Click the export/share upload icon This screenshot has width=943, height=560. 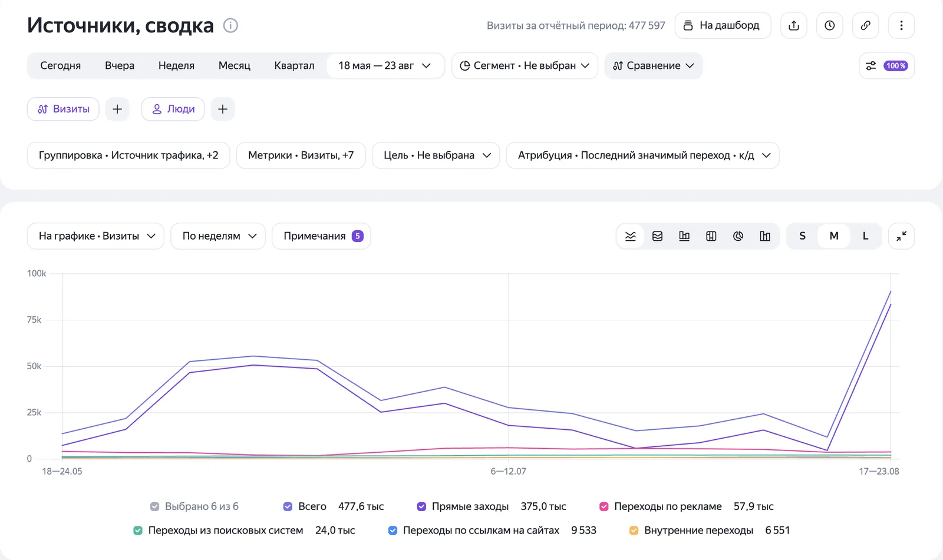click(794, 25)
